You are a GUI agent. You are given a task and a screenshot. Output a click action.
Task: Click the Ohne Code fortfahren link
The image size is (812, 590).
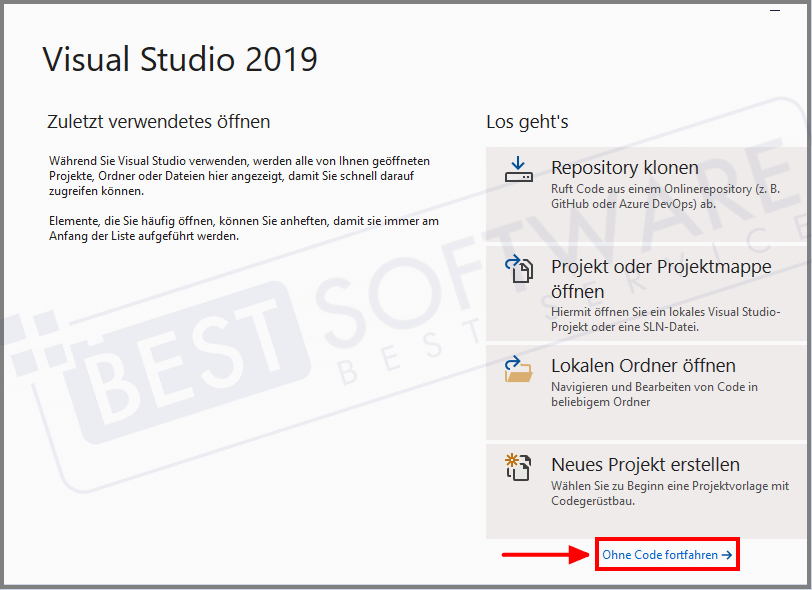(660, 554)
